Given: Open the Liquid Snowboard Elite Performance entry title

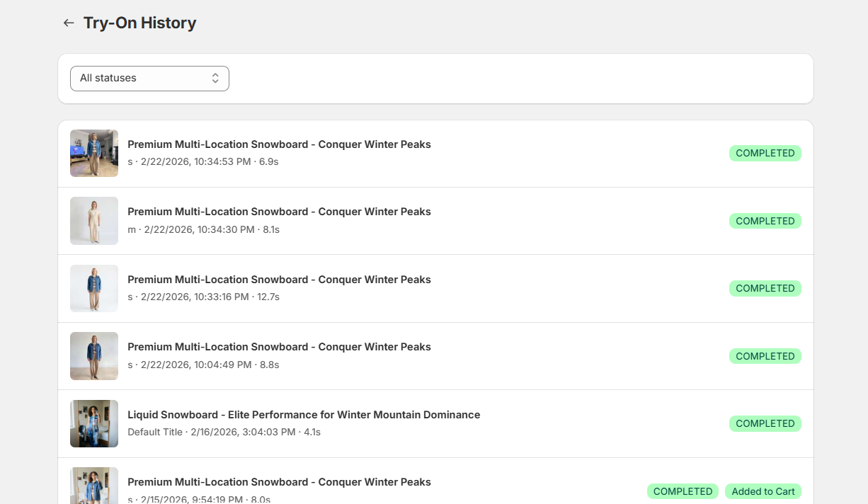Looking at the screenshot, I should coord(304,415).
